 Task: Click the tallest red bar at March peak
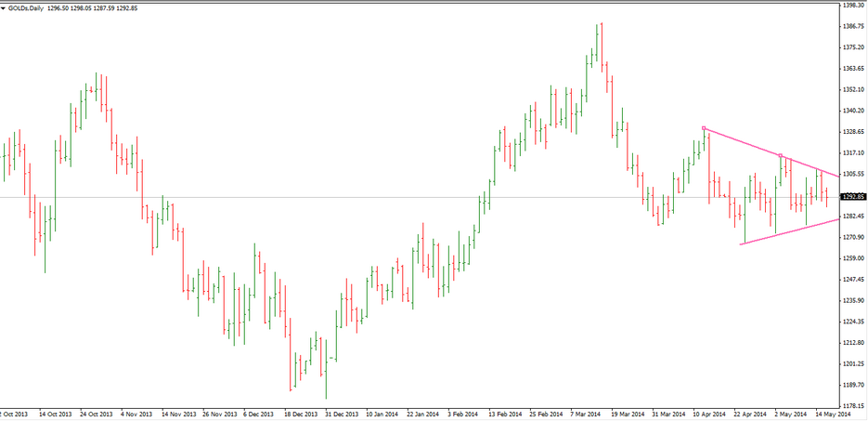click(602, 46)
